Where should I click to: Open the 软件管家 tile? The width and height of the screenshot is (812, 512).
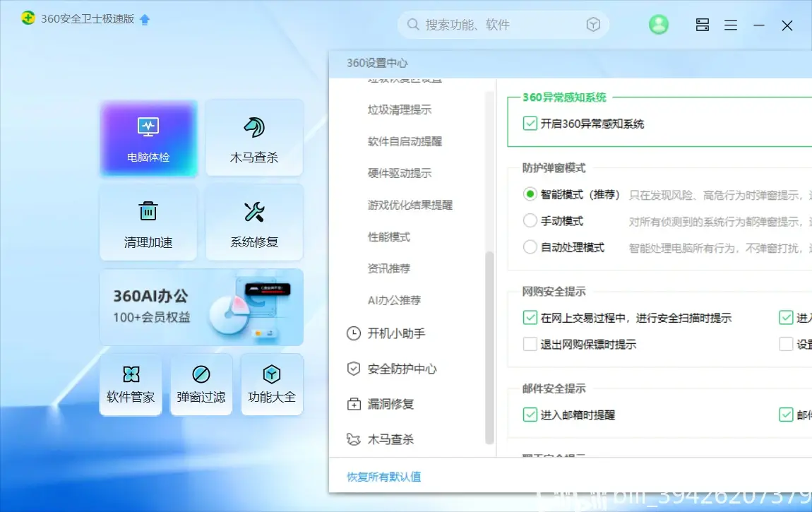tap(131, 385)
